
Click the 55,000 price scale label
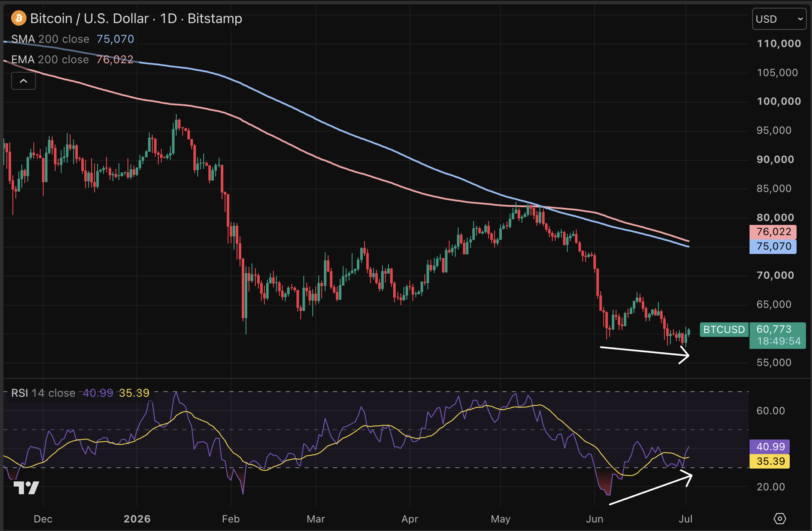(774, 363)
